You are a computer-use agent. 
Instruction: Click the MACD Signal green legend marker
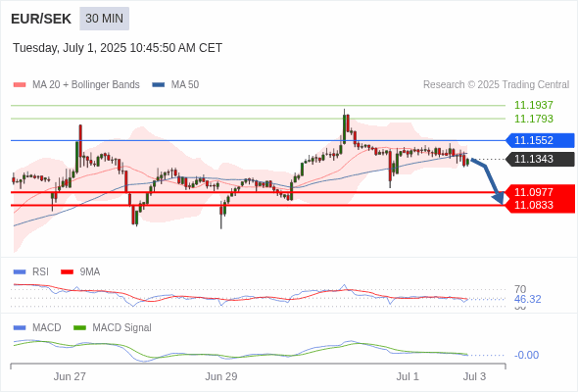pos(79,327)
